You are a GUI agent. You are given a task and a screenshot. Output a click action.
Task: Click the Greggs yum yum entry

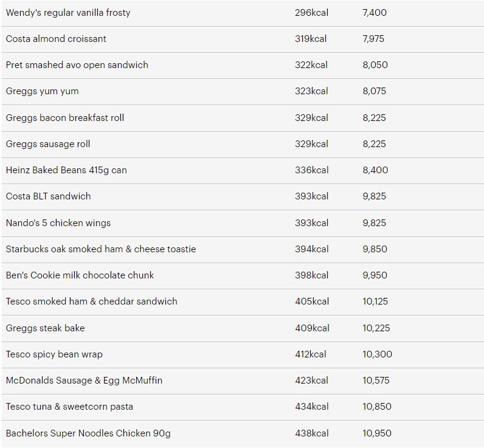click(43, 91)
